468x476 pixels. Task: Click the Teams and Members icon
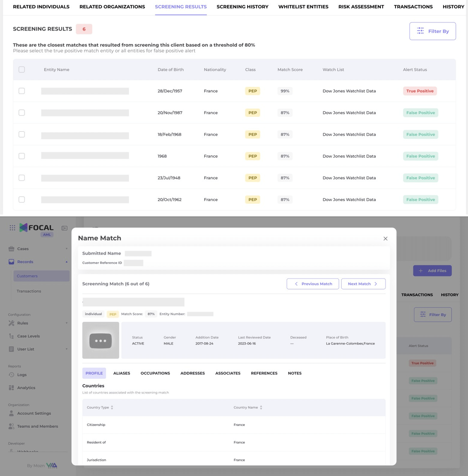11,426
